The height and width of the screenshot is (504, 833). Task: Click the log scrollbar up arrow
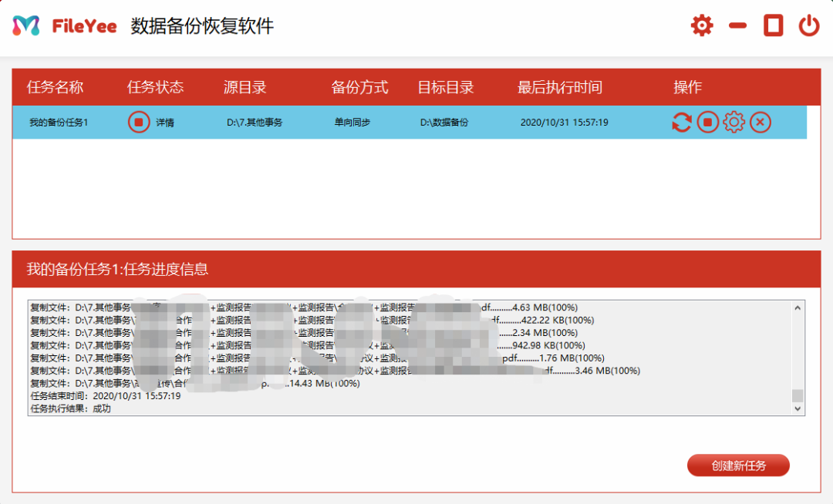[x=798, y=307]
